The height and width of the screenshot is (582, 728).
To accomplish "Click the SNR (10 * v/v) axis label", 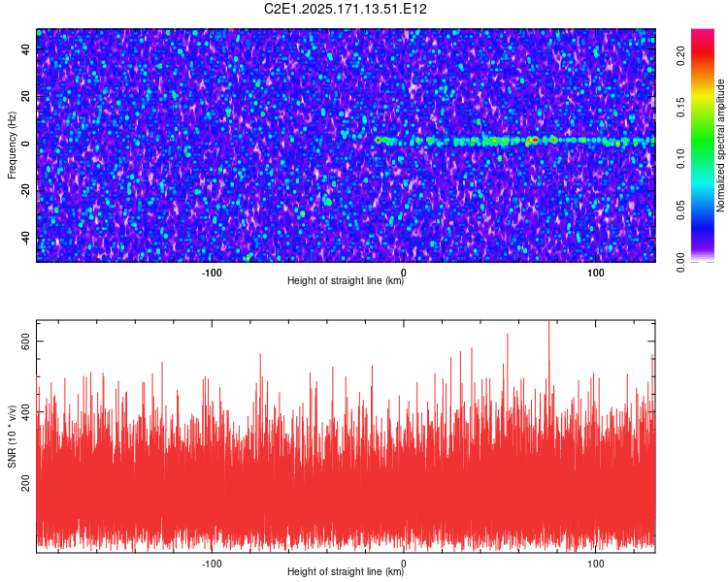I will [12, 436].
